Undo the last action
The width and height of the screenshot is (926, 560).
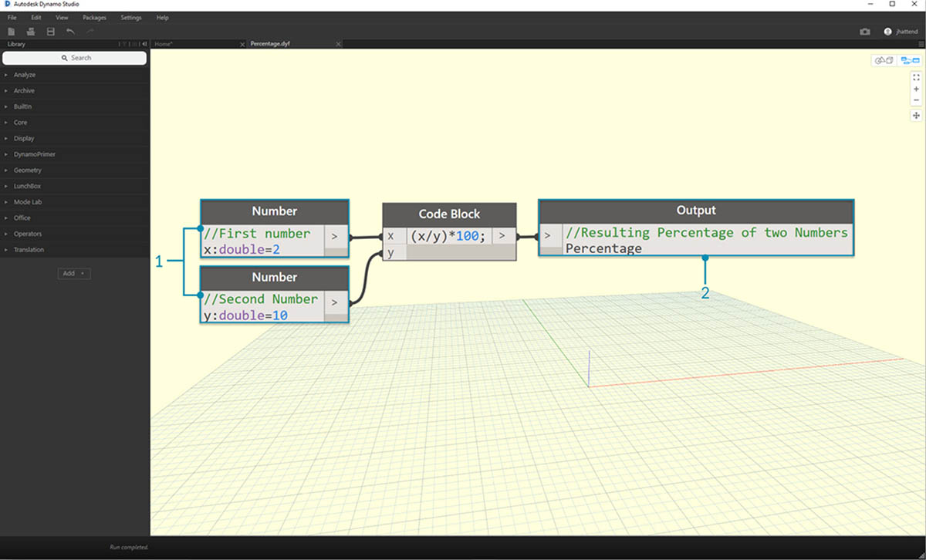click(x=69, y=31)
